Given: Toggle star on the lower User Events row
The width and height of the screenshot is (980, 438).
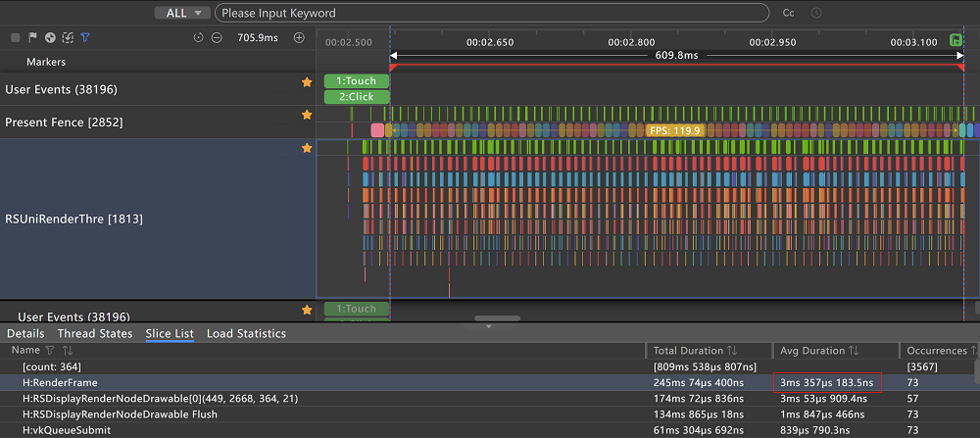Looking at the screenshot, I should click(306, 310).
